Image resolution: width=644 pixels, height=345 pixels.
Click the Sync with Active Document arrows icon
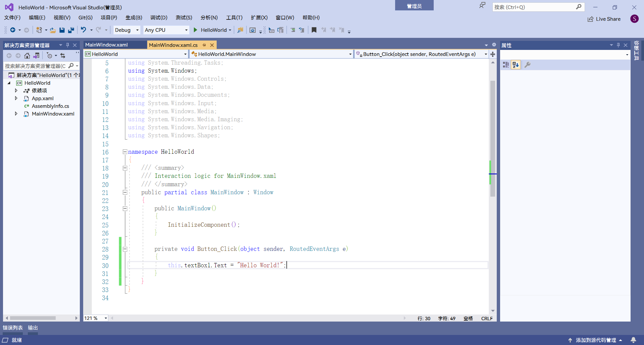63,56
